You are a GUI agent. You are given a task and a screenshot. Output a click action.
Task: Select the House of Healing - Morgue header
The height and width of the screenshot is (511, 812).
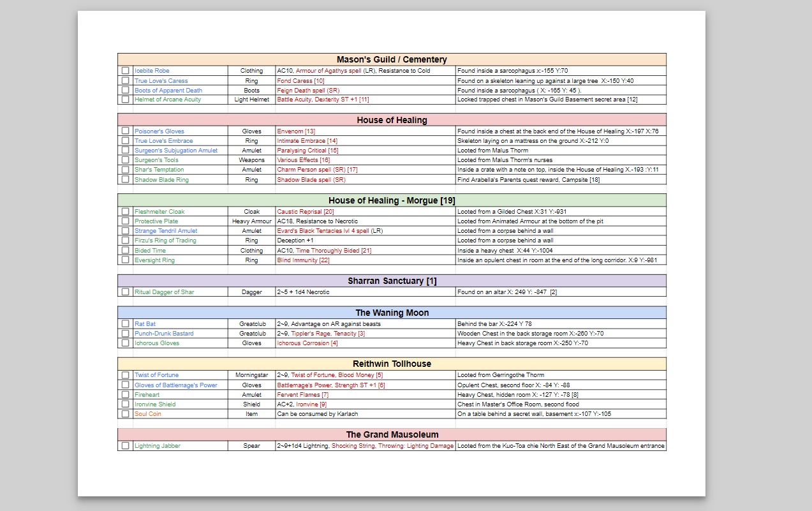pos(392,200)
